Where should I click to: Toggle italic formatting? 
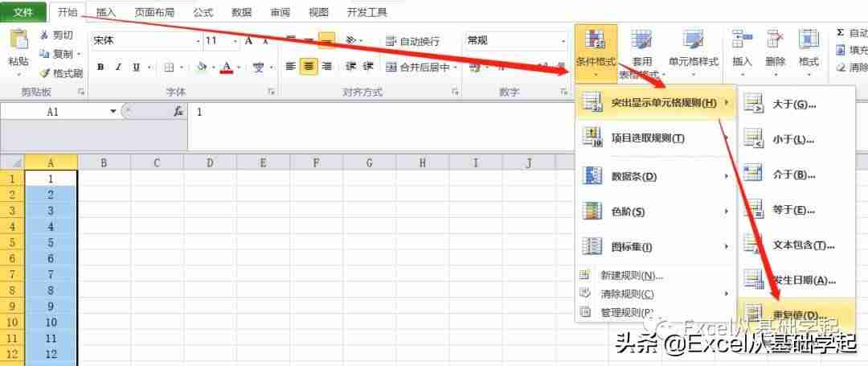[x=118, y=67]
